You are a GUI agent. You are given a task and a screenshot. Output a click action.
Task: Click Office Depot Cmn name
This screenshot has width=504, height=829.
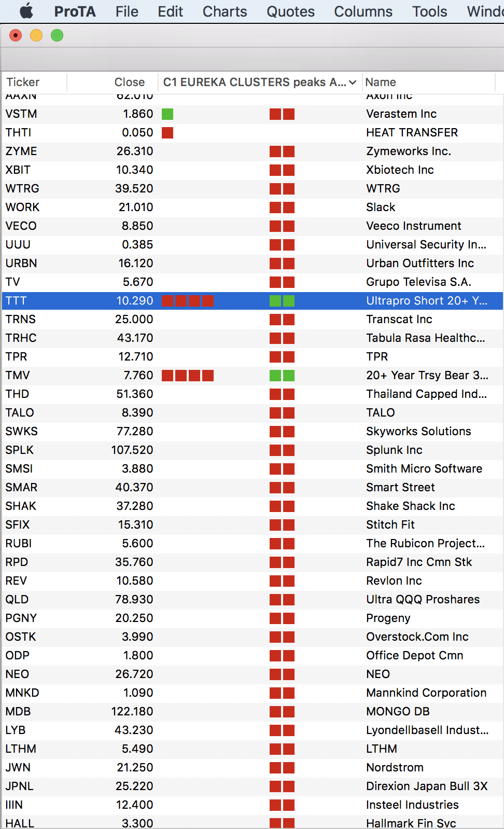pyautogui.click(x=415, y=656)
